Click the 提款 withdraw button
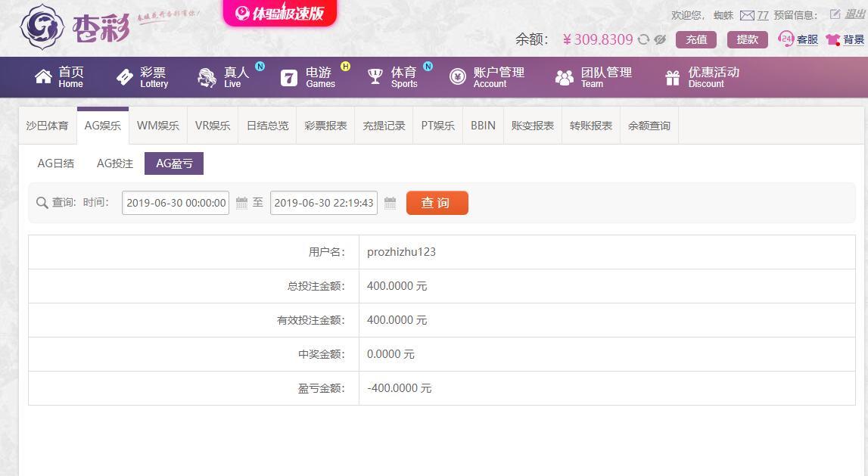The image size is (868, 476). click(x=747, y=39)
